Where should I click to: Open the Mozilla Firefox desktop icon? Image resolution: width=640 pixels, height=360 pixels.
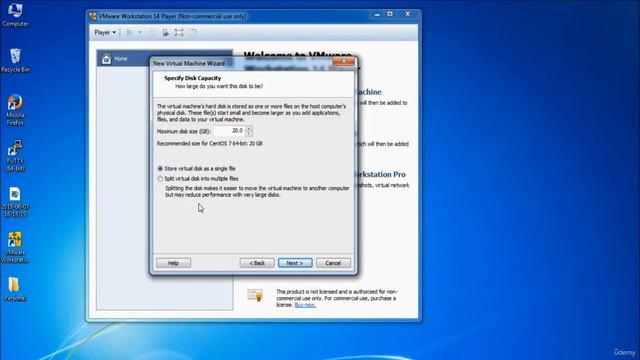pyautogui.click(x=15, y=110)
